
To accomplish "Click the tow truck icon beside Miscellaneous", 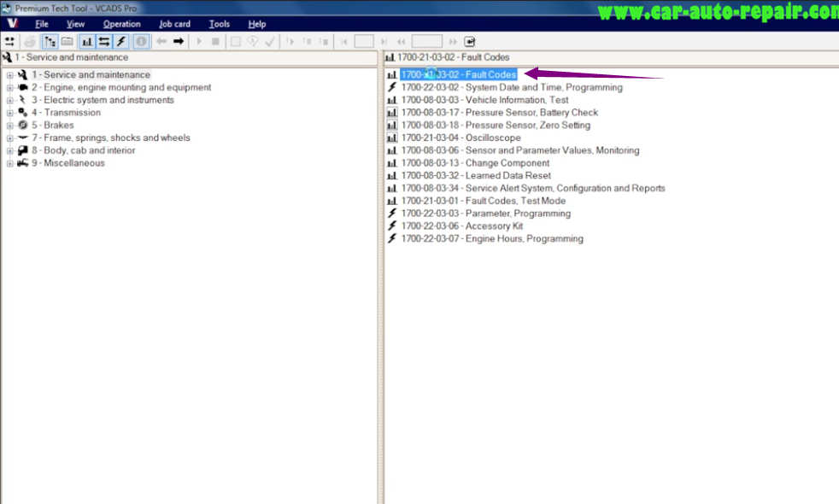I will coord(22,162).
